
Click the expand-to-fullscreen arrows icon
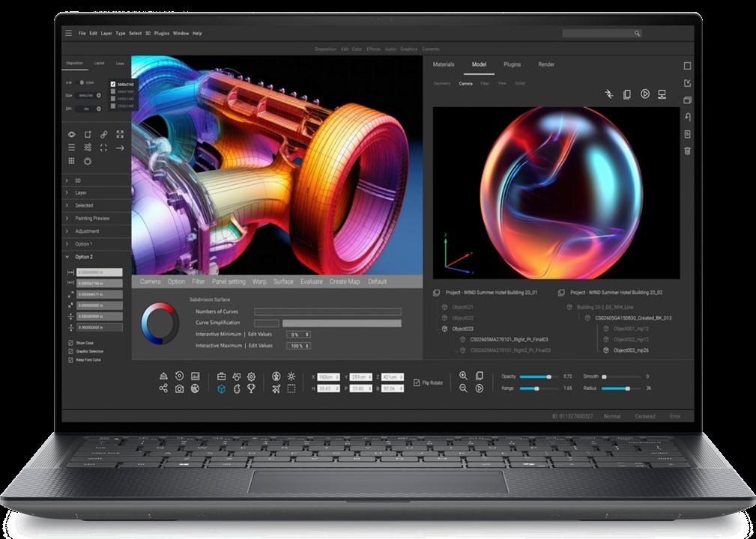tap(120, 135)
